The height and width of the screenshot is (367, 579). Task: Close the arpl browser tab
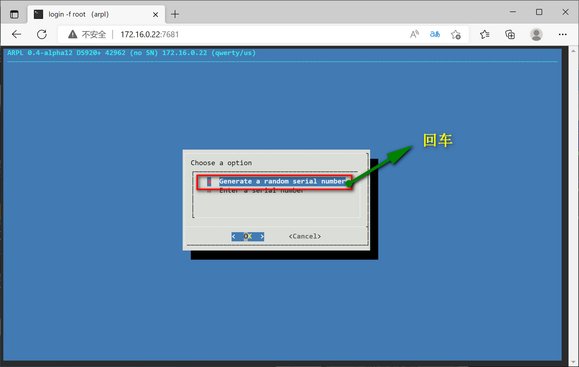155,14
